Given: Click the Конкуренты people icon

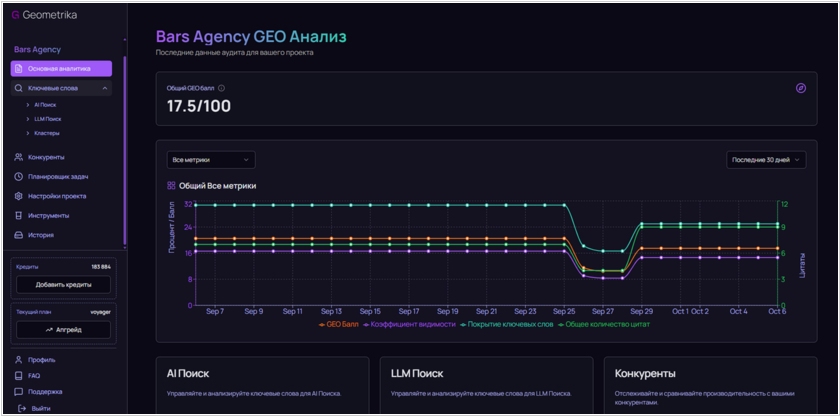Looking at the screenshot, I should coord(19,157).
